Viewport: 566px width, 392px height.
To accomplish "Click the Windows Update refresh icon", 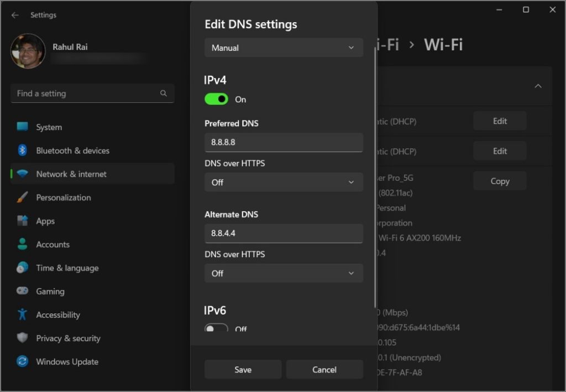I will click(22, 362).
